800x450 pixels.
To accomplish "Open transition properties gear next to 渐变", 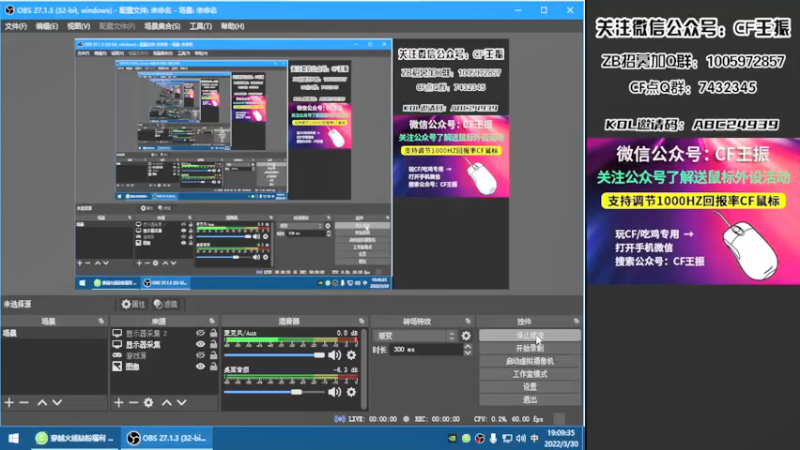I will tap(466, 336).
